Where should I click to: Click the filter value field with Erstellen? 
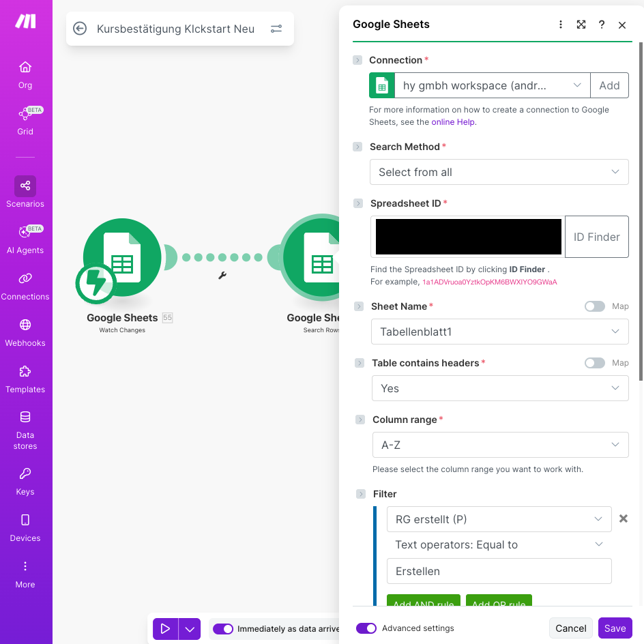click(499, 571)
